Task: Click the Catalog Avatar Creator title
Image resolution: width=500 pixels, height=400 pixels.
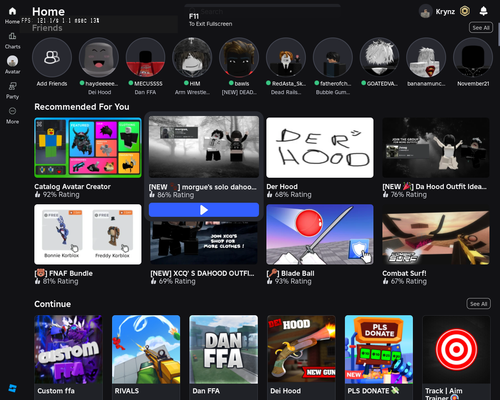Action: [72, 187]
